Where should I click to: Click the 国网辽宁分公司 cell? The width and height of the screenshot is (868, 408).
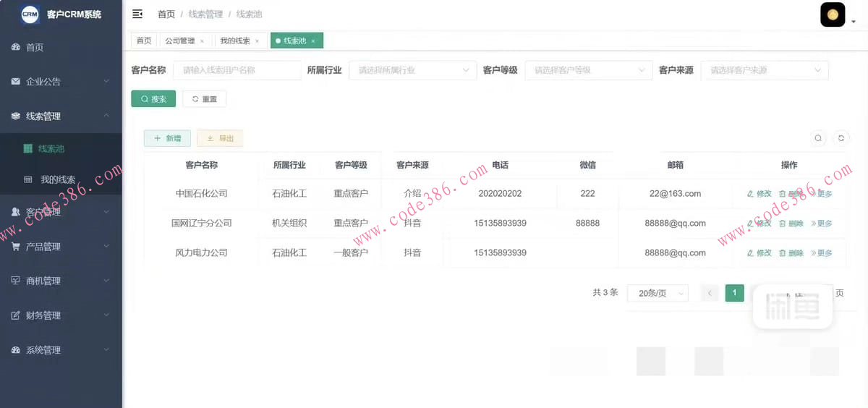[201, 224]
